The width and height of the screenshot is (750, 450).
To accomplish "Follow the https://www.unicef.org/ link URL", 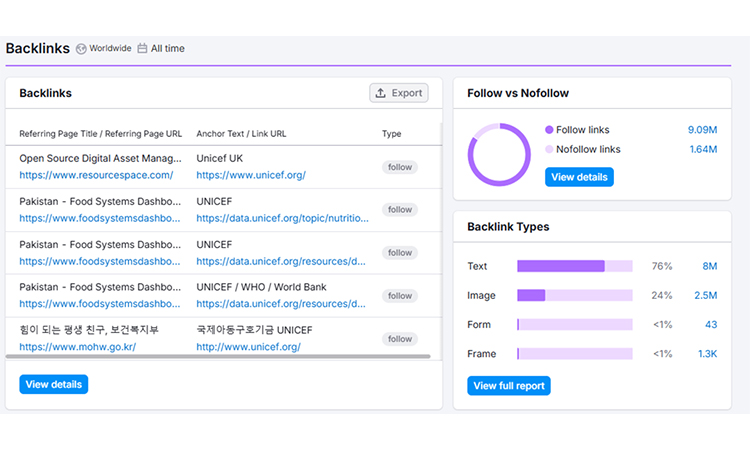I will click(251, 175).
